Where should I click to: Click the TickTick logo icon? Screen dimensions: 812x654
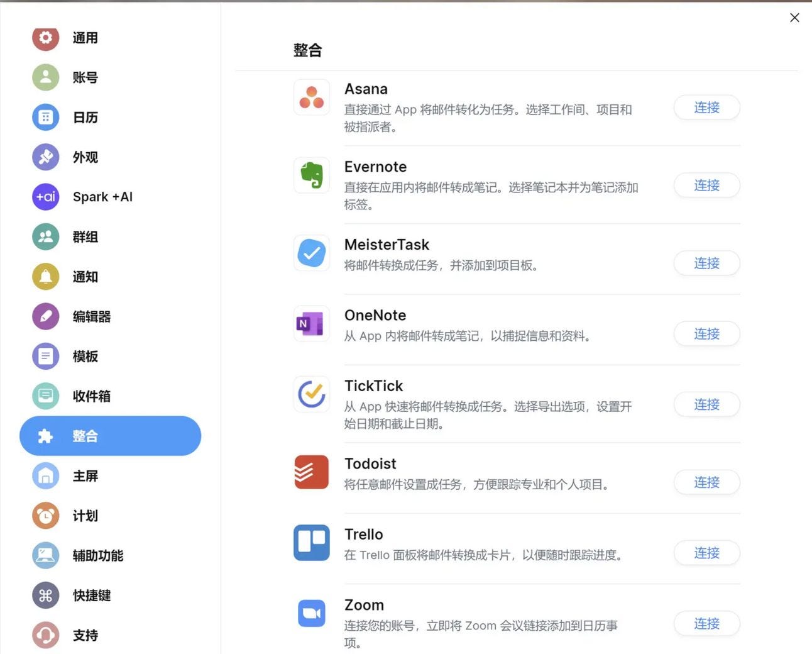click(312, 394)
